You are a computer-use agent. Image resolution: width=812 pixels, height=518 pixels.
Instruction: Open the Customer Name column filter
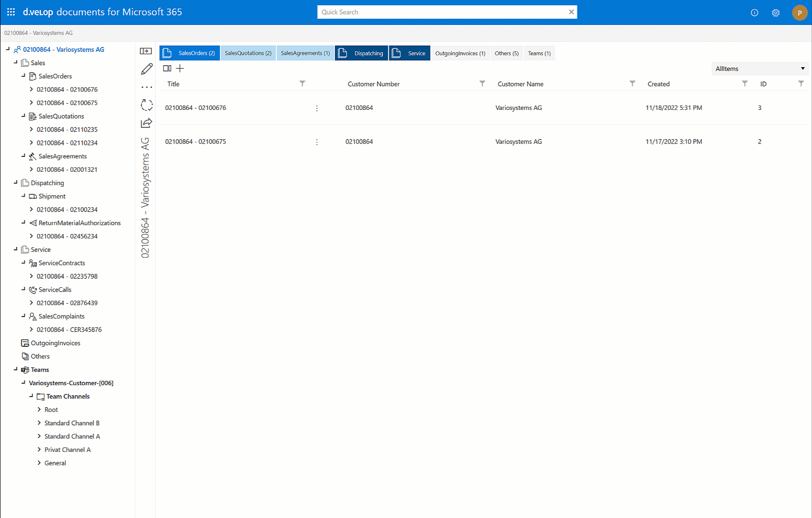click(x=632, y=83)
